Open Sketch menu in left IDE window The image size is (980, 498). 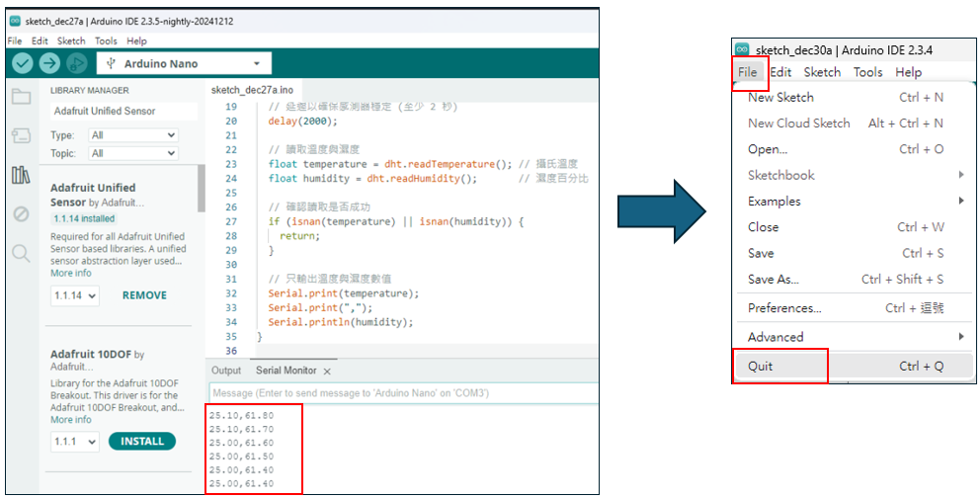71,41
